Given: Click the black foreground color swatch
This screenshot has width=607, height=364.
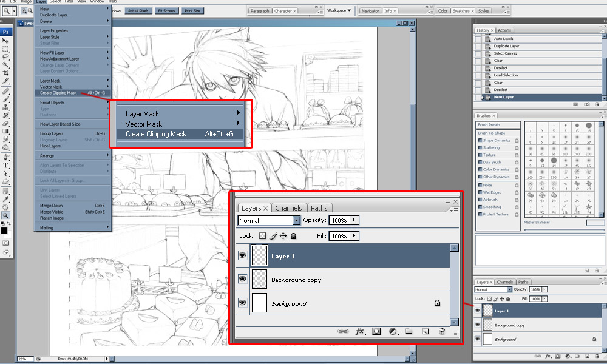Looking at the screenshot, I should click(x=4, y=231).
